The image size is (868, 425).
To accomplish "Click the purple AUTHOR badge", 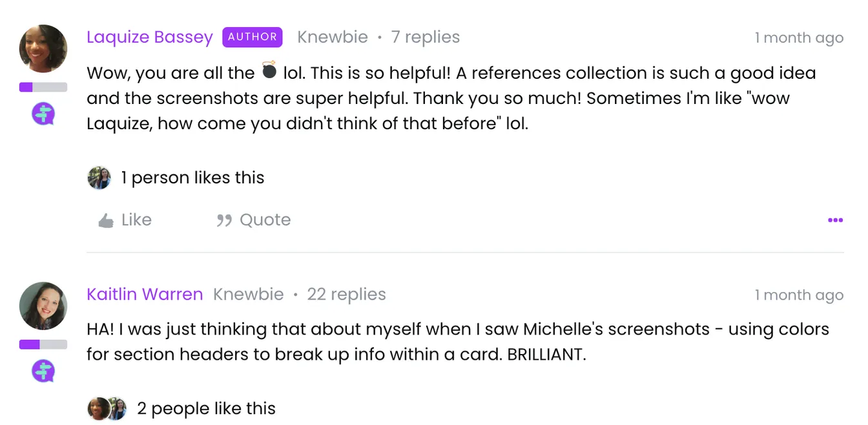I will coord(253,37).
